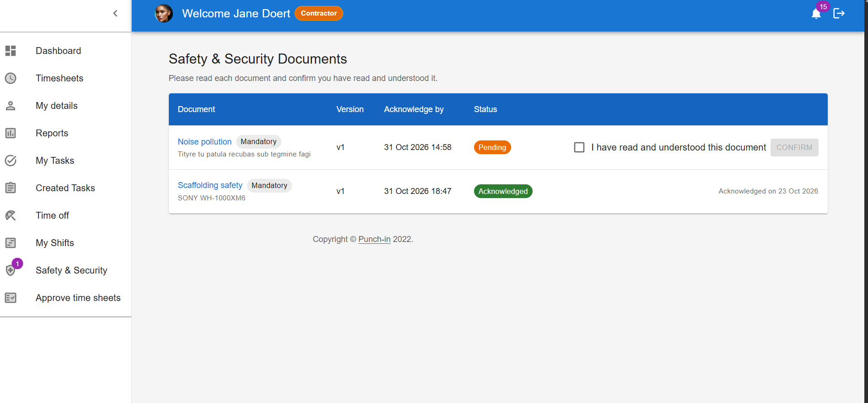The height and width of the screenshot is (403, 868).
Task: Click the My Tasks checkmark icon
Action: point(11,161)
